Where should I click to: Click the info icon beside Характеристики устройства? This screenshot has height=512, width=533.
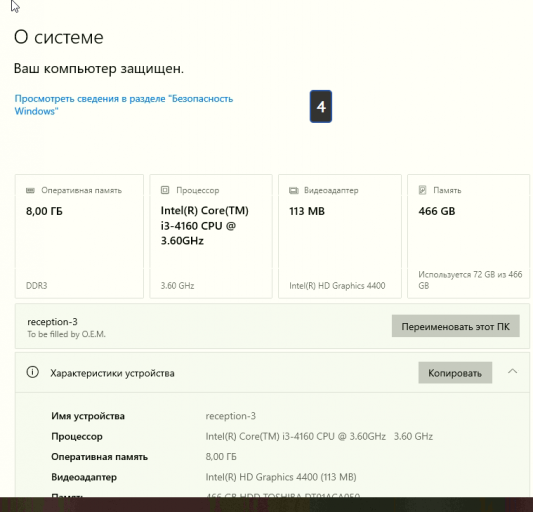coord(33,372)
